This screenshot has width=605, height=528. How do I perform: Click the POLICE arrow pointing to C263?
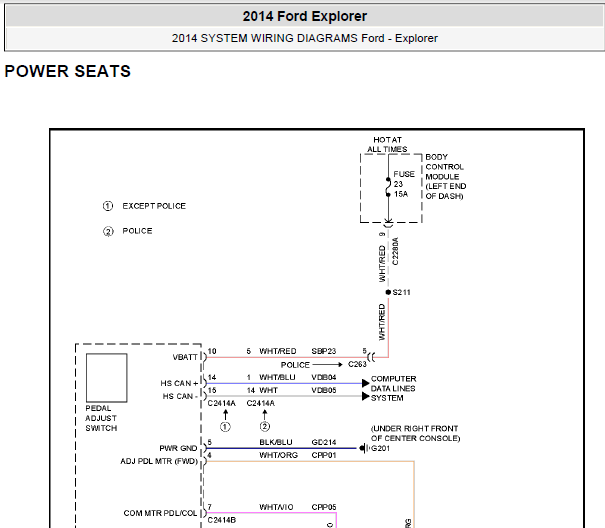(x=327, y=364)
